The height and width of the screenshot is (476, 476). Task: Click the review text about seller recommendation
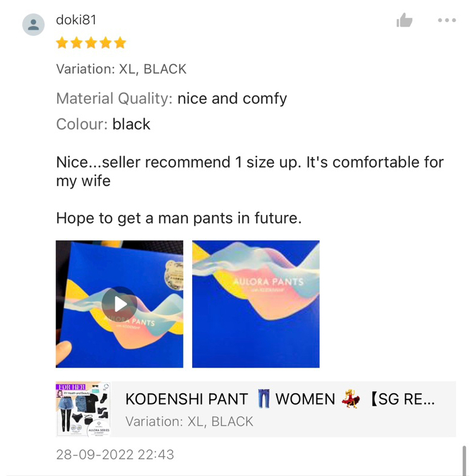(250, 171)
